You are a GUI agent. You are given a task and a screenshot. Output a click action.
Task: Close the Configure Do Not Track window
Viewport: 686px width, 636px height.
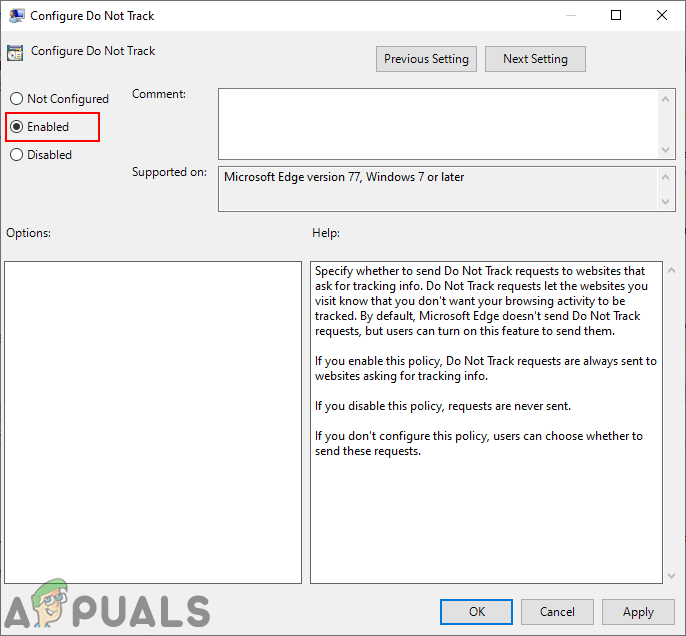click(x=662, y=15)
